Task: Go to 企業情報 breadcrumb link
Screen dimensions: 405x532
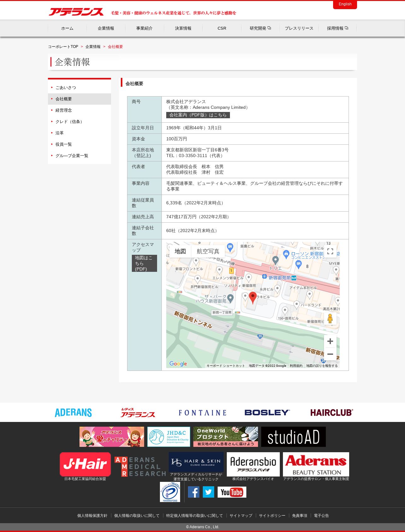Action: [93, 47]
